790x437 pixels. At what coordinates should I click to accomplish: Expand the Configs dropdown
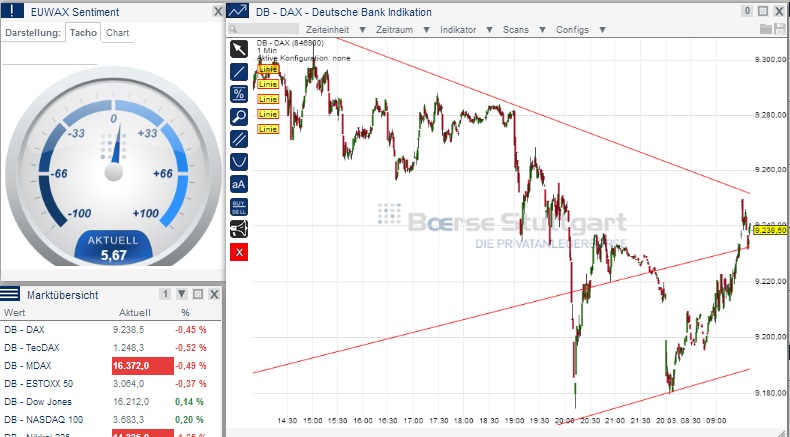[x=580, y=30]
